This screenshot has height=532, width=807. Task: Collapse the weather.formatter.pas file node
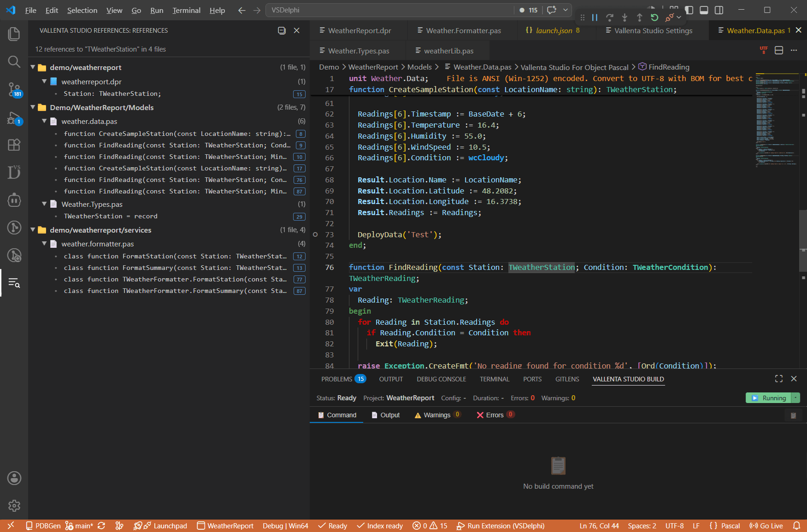[45, 243]
